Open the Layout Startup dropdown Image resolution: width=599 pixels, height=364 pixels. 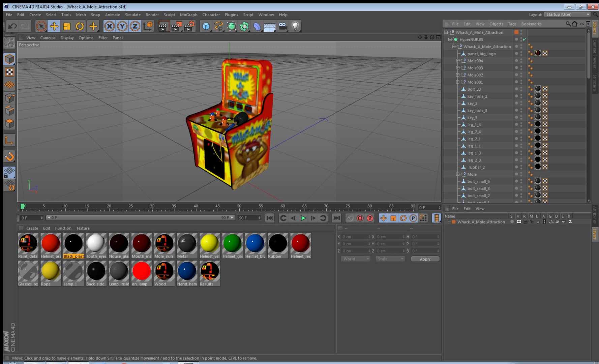click(x=568, y=14)
